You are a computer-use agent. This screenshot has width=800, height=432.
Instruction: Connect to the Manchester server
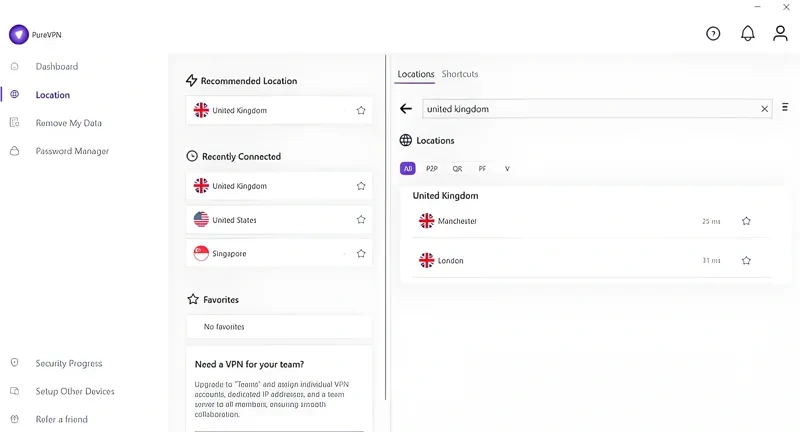coord(592,221)
